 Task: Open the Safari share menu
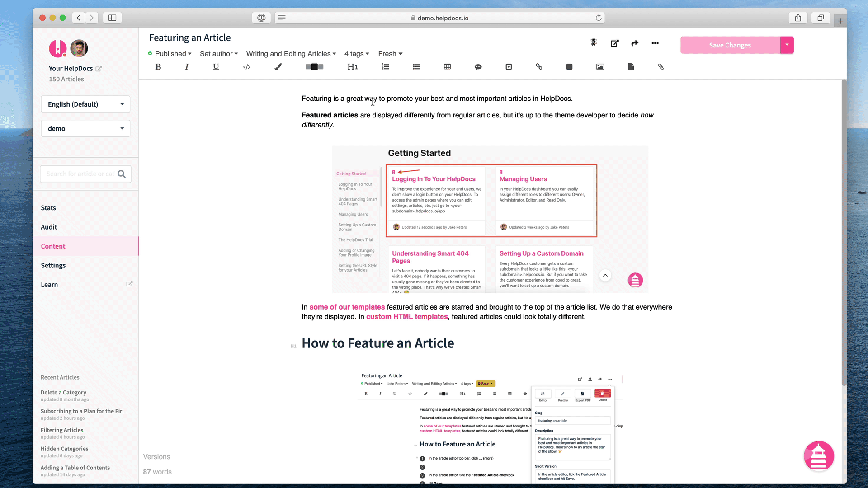[x=798, y=18]
